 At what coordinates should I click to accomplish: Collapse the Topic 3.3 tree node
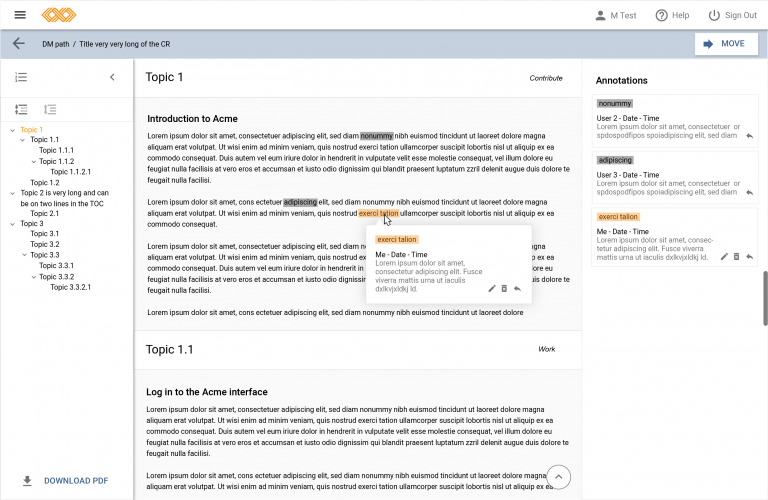pyautogui.click(x=24, y=255)
